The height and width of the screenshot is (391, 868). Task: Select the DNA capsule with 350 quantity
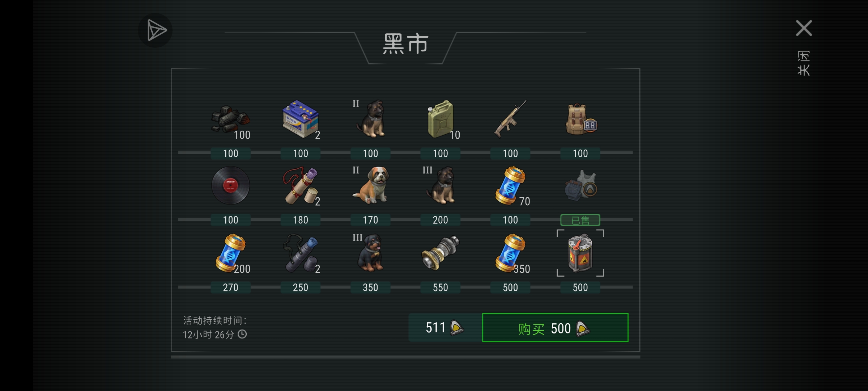coord(510,253)
